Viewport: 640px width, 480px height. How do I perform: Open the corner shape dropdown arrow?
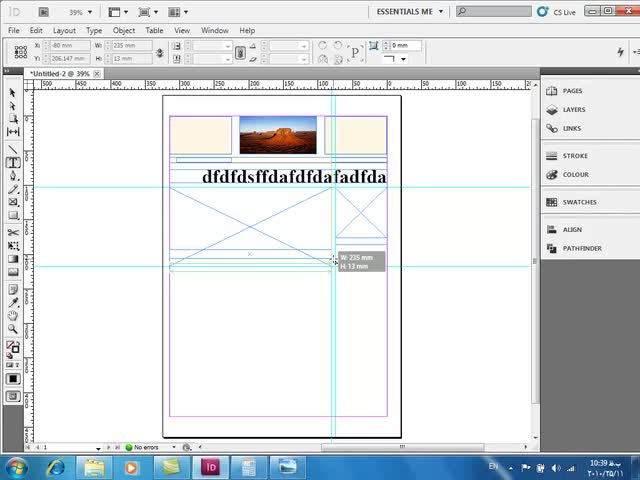click(403, 59)
